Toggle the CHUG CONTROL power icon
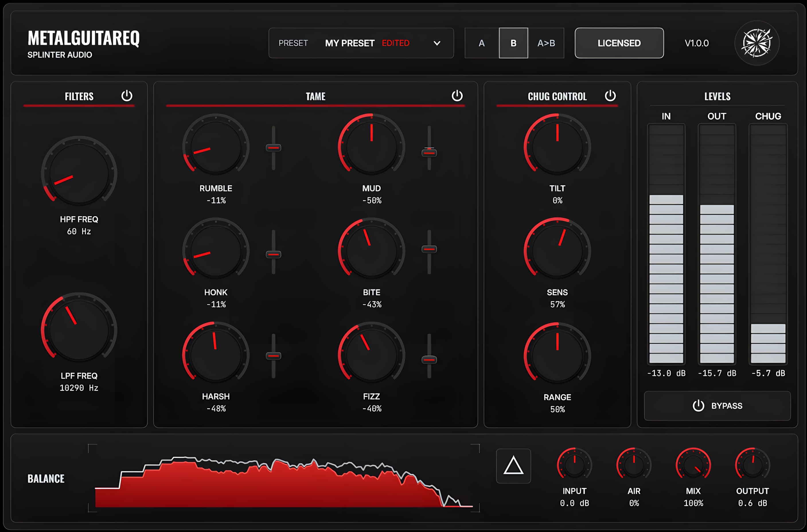 (x=610, y=96)
